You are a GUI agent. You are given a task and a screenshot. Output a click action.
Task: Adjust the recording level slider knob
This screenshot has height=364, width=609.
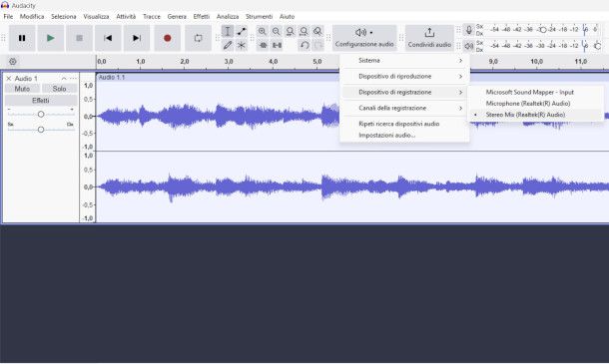pyautogui.click(x=543, y=30)
